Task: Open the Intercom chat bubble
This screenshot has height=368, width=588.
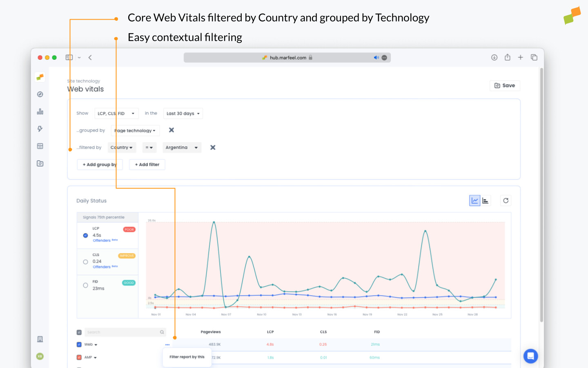Action: [530, 356]
